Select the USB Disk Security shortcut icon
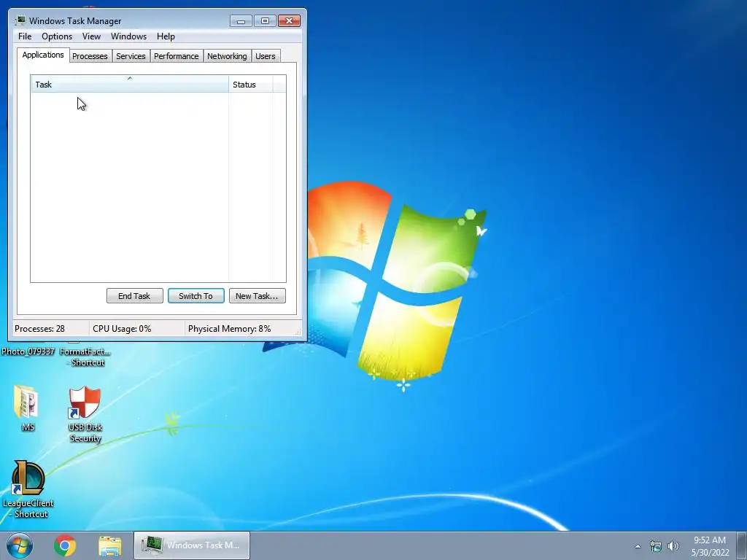 coord(85,414)
